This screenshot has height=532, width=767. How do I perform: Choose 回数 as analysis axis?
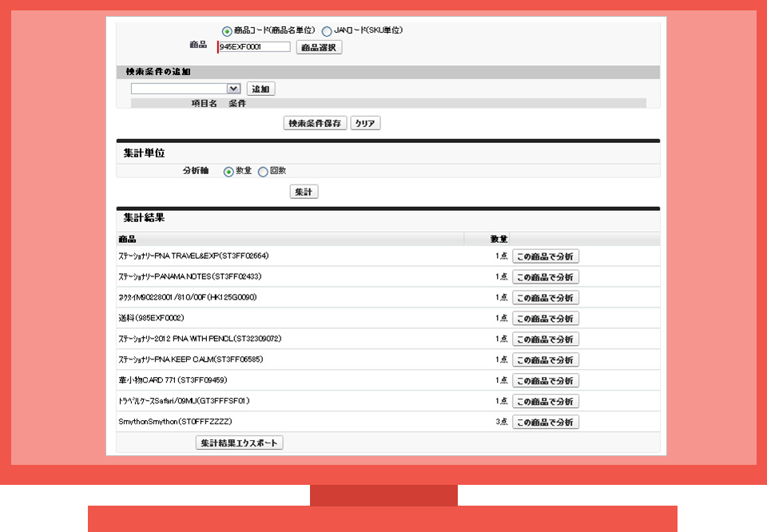click(x=263, y=171)
